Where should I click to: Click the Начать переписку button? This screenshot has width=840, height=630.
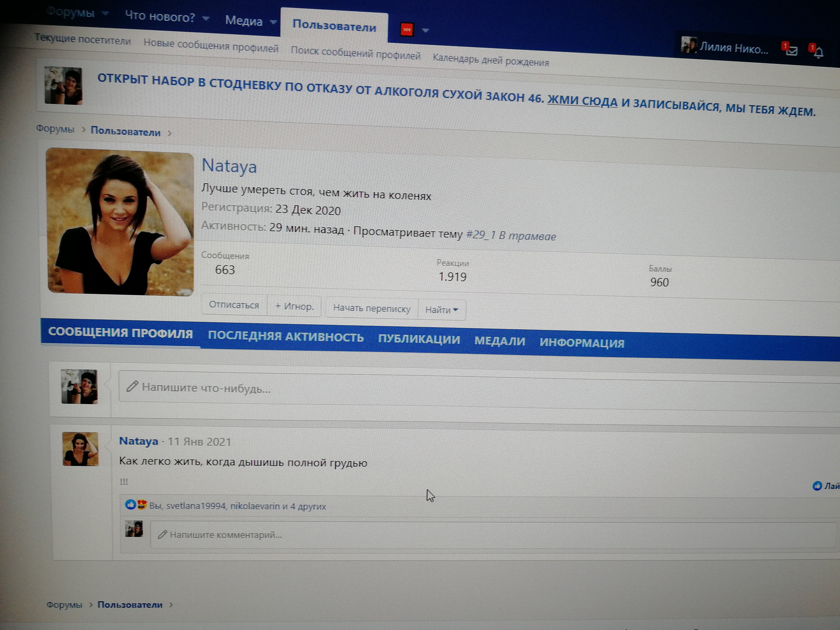click(371, 308)
